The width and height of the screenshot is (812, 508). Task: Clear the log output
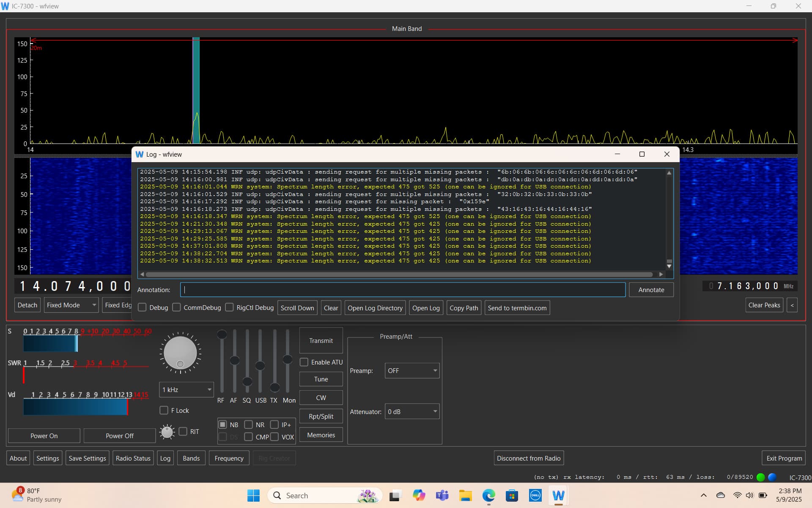(x=331, y=308)
